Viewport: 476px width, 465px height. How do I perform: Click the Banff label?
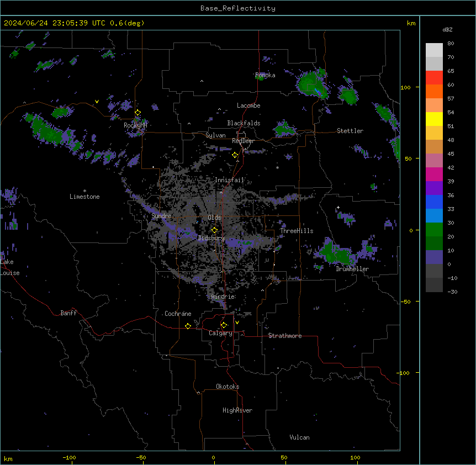[x=68, y=313]
